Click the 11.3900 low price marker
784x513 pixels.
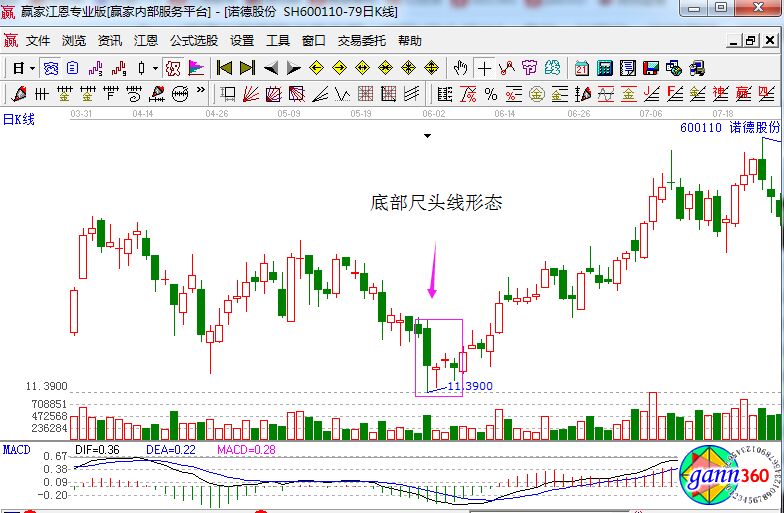469,385
